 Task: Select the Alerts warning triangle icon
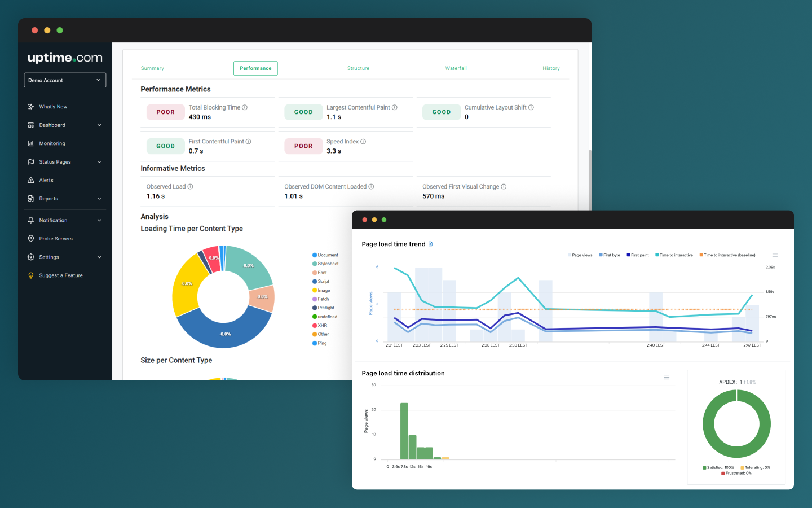coord(31,180)
